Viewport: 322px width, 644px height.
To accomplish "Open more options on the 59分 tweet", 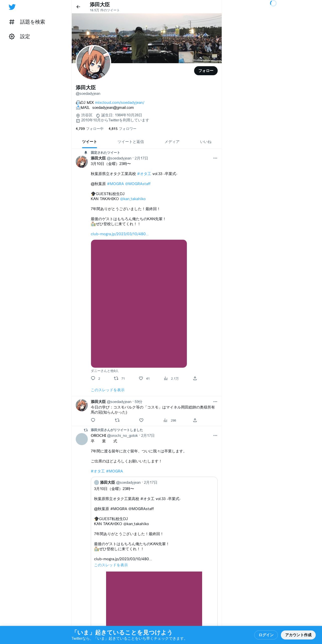I will (x=215, y=401).
